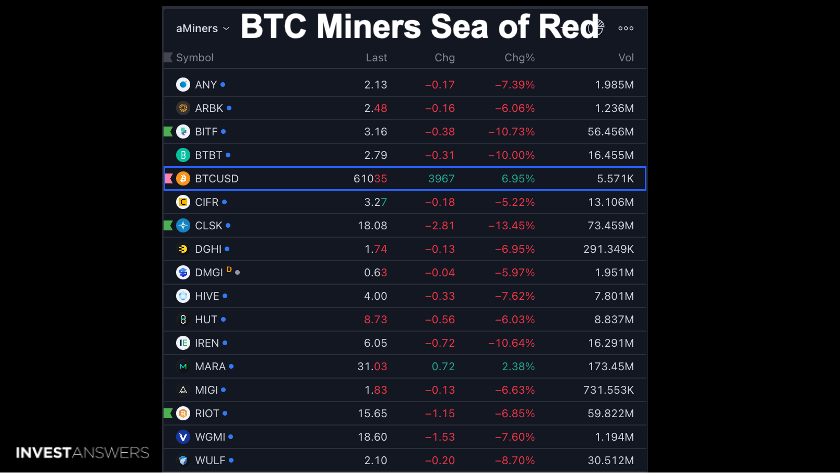Viewport: 840px width, 473px height.
Task: Click the DGHI ticker logo icon
Action: point(183,249)
